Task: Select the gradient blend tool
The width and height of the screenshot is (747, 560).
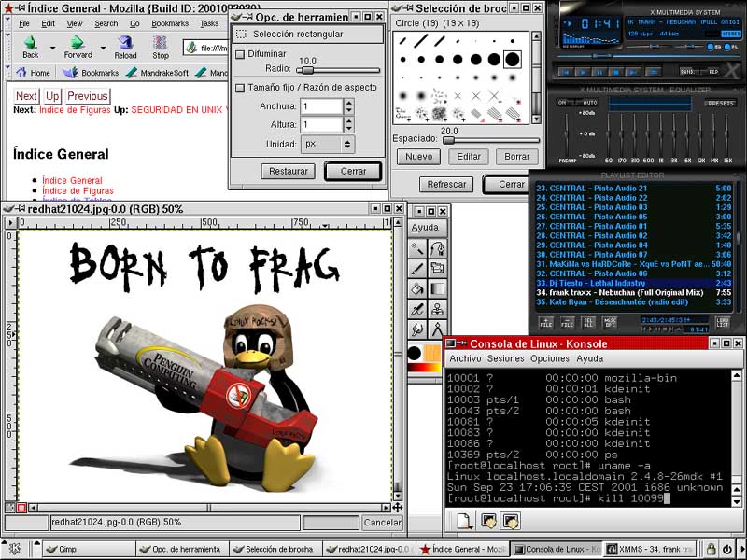Action: click(x=437, y=288)
